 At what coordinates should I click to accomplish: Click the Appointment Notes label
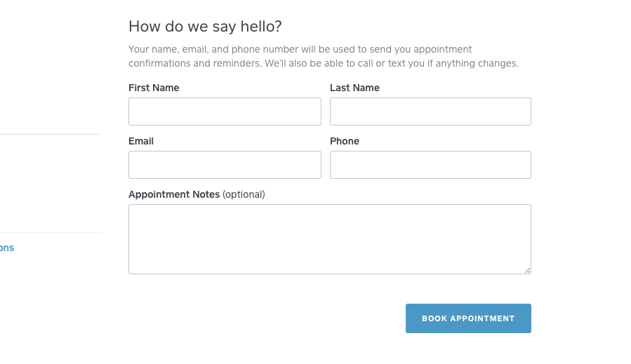click(x=174, y=194)
